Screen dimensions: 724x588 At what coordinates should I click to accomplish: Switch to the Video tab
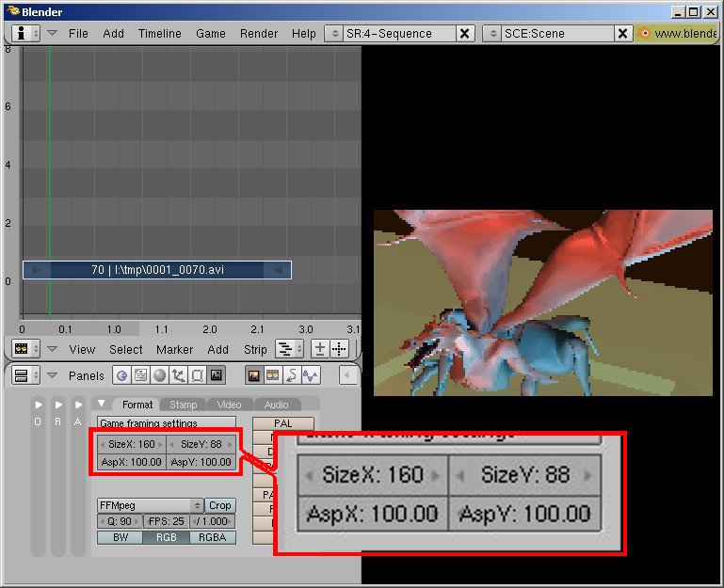pyautogui.click(x=230, y=405)
